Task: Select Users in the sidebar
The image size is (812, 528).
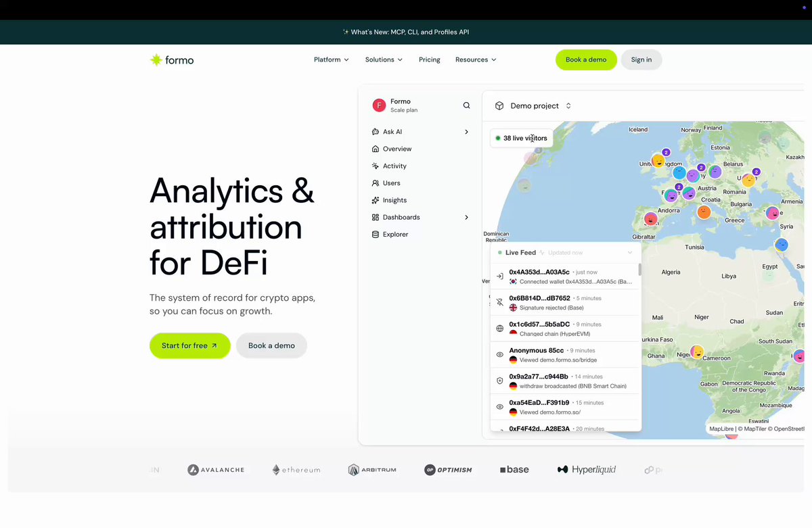Action: coord(392,183)
